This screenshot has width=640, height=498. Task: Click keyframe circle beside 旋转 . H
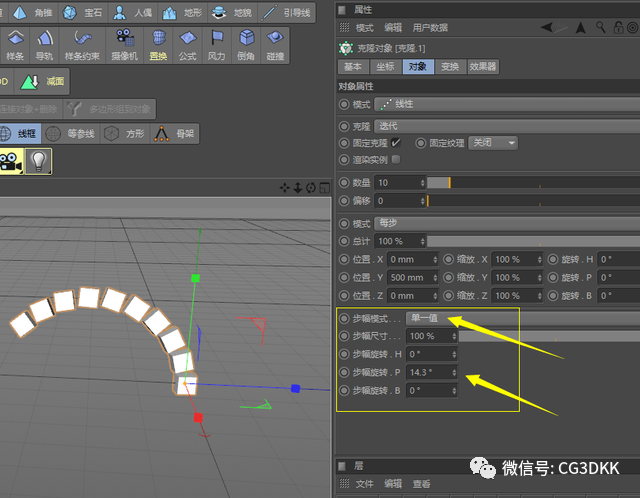(x=553, y=259)
